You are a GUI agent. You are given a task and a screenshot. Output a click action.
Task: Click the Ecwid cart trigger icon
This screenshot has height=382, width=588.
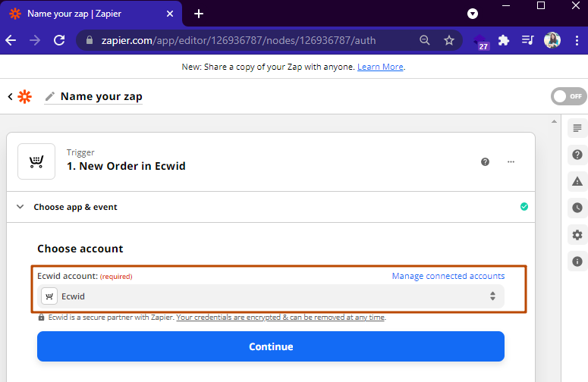click(x=36, y=161)
